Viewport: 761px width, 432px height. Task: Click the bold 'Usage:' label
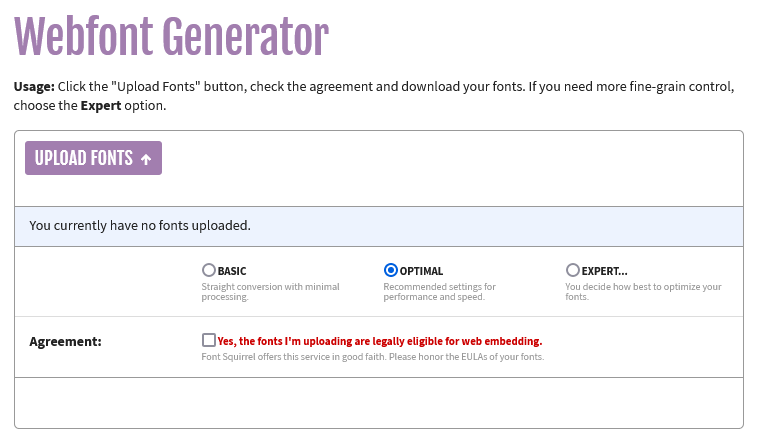[34, 87]
